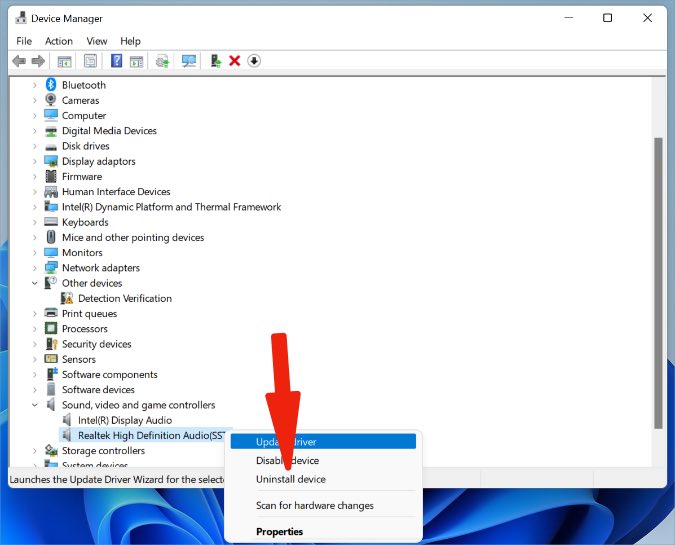Choose Disable device from context menu

pyautogui.click(x=323, y=460)
